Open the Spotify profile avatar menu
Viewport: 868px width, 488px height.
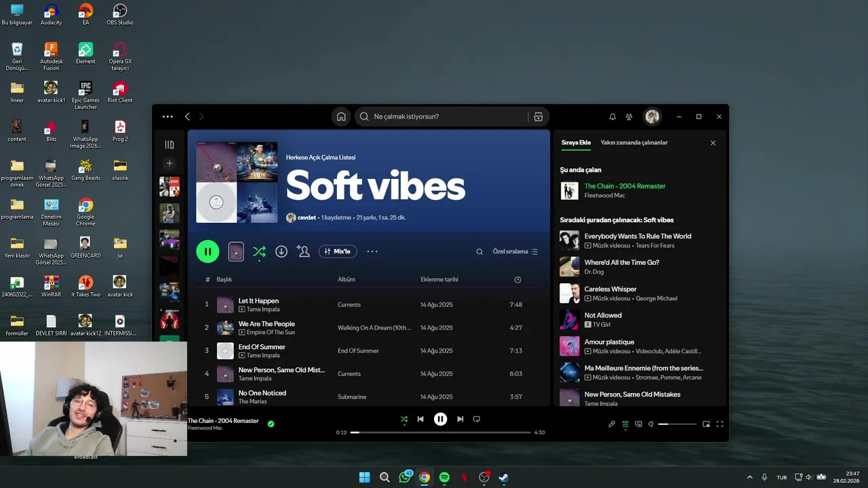(652, 117)
